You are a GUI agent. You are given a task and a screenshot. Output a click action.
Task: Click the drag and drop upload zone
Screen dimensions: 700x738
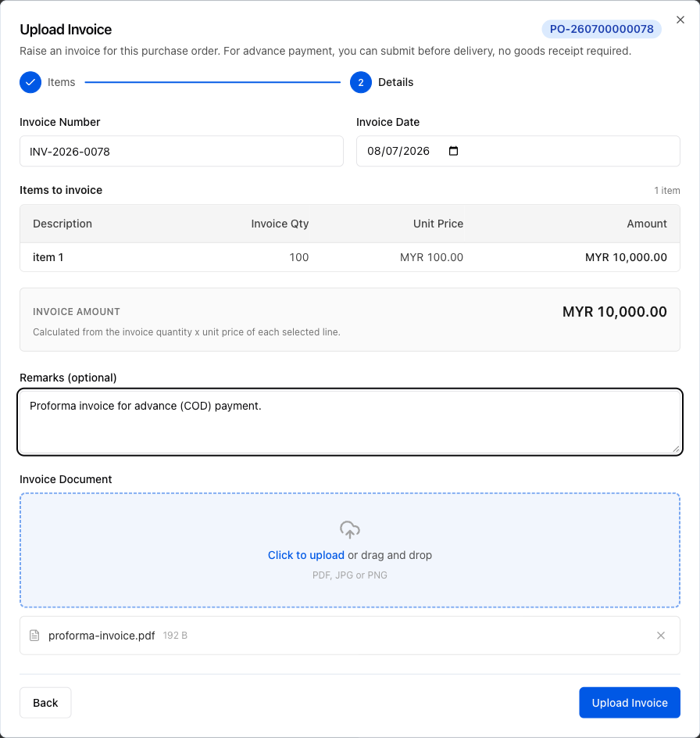(x=350, y=550)
